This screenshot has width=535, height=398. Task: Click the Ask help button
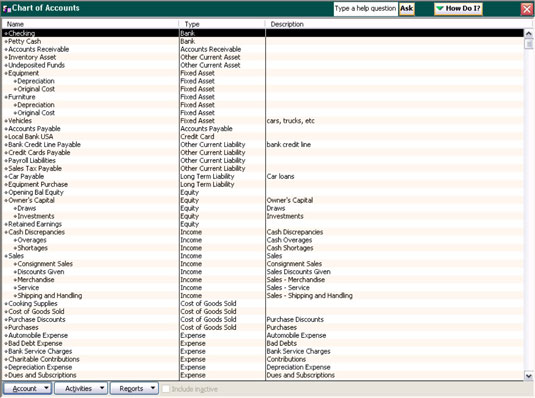407,9
